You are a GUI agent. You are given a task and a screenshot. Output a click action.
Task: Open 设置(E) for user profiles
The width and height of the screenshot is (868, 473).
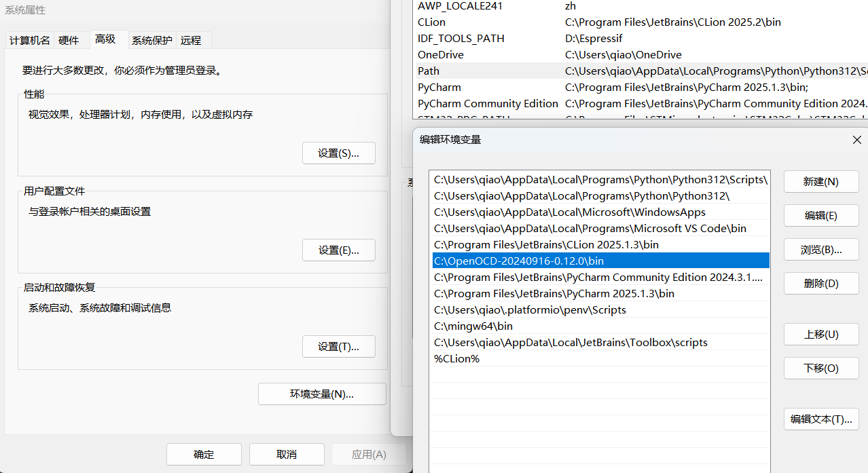coord(338,250)
